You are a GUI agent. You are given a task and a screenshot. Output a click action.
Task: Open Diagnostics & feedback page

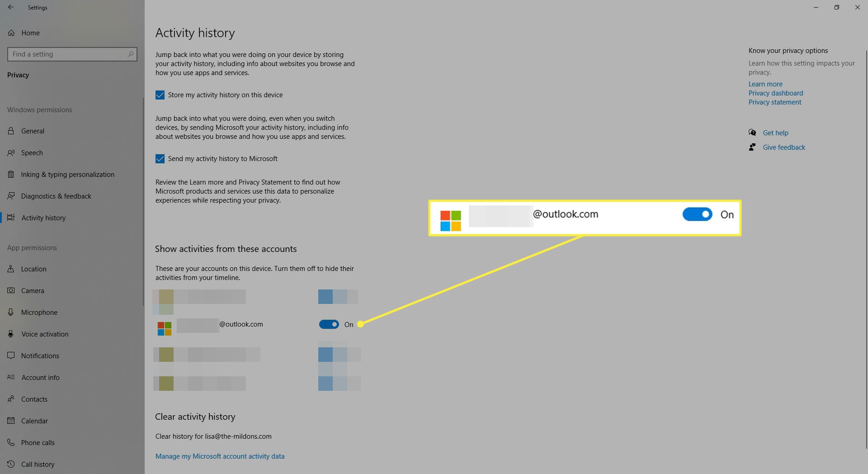tap(72, 196)
